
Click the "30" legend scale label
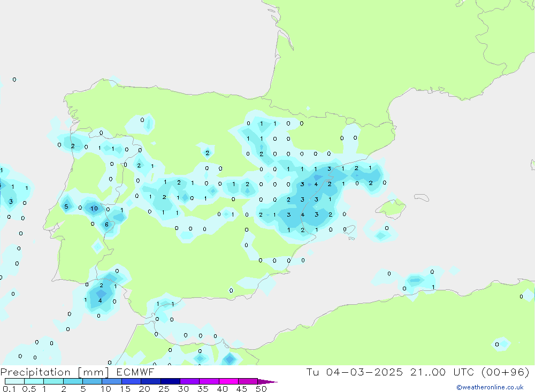point(184,389)
